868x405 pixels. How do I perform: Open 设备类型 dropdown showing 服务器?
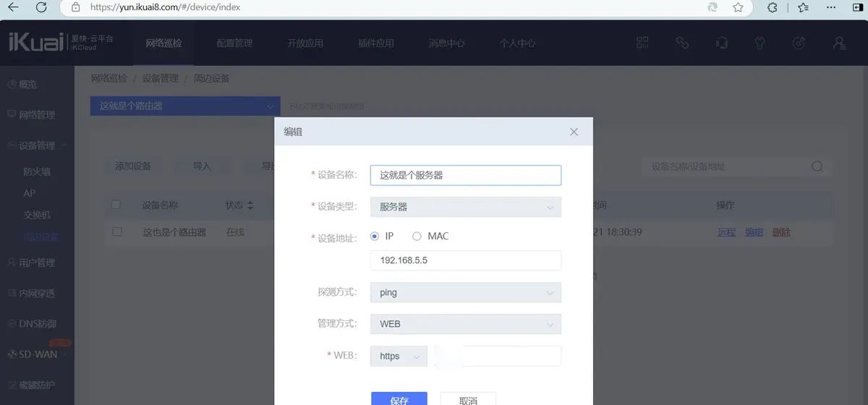[466, 207]
